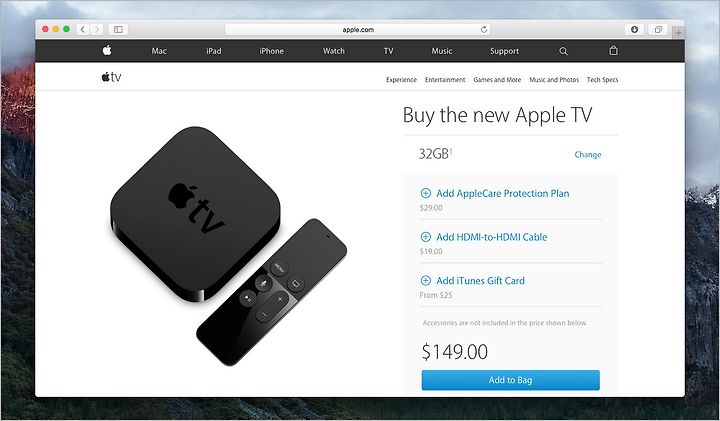Open the Mac menu item
This screenshot has width=720, height=421.
(159, 51)
